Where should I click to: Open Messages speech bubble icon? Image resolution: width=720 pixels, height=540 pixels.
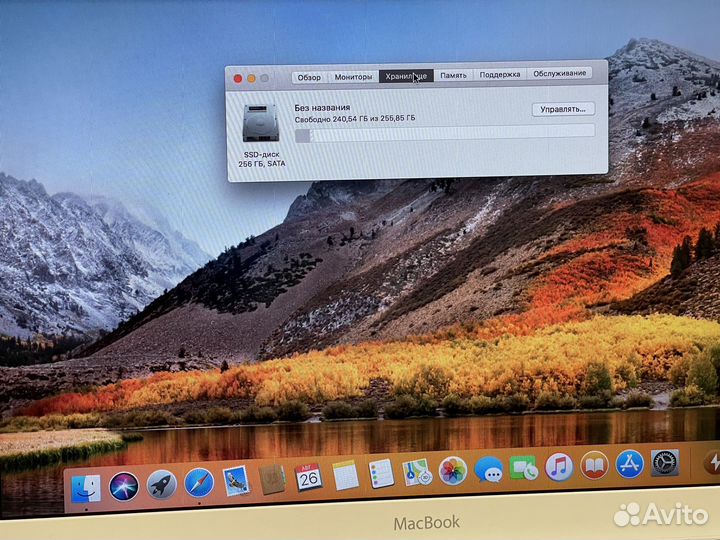click(x=489, y=469)
